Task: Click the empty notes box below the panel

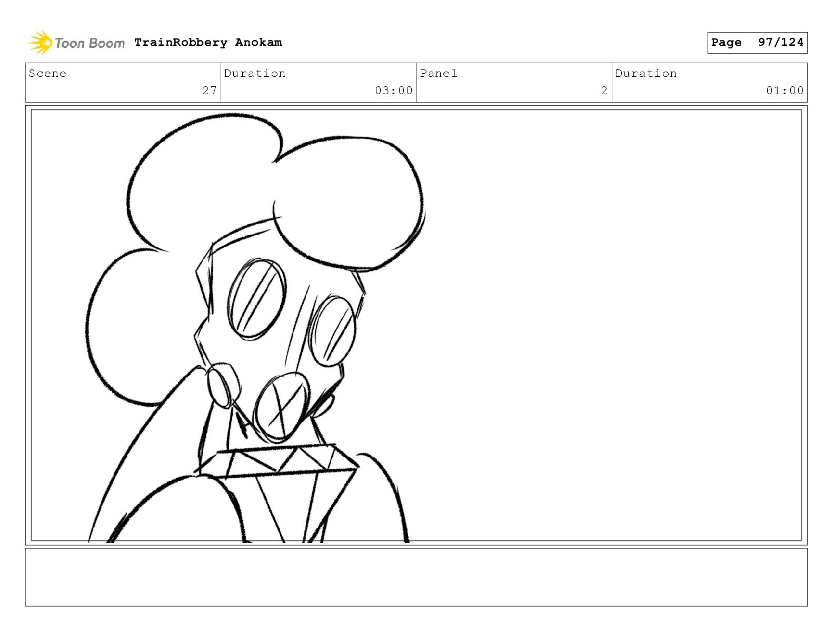Action: (416, 577)
